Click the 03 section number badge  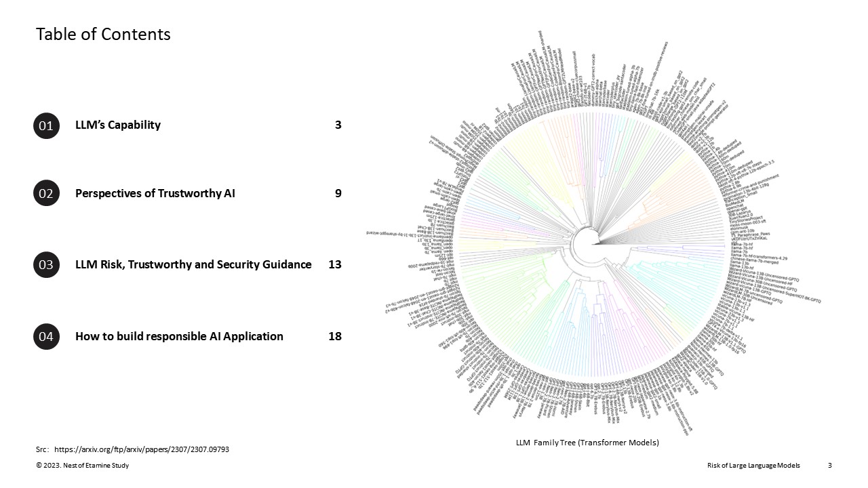pos(46,264)
